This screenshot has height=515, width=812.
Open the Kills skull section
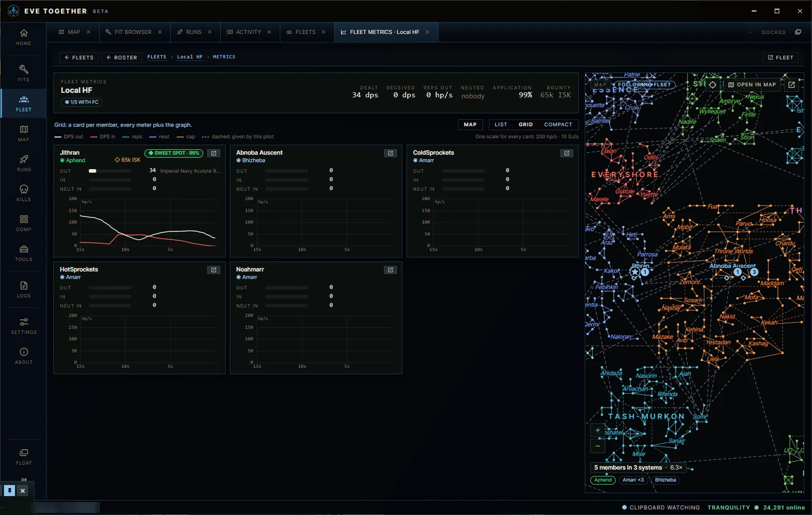[x=23, y=193]
